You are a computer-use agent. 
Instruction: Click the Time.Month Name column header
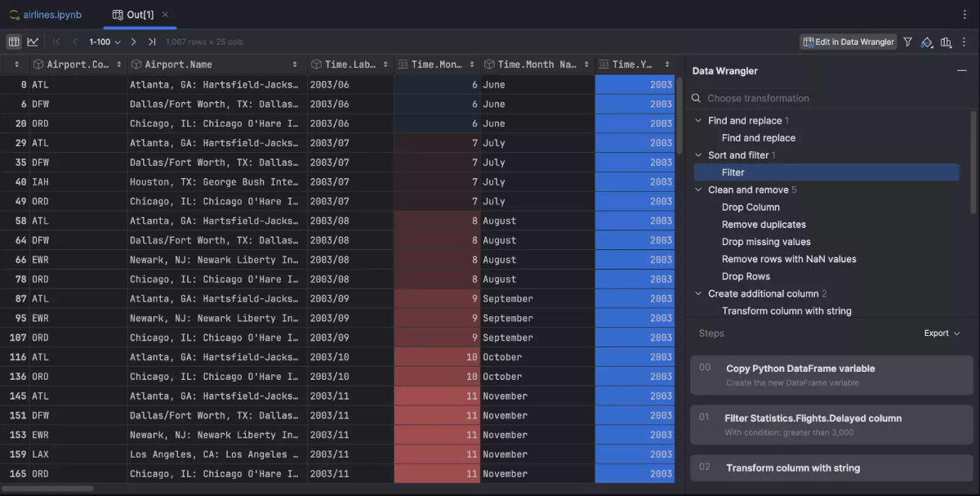537,65
